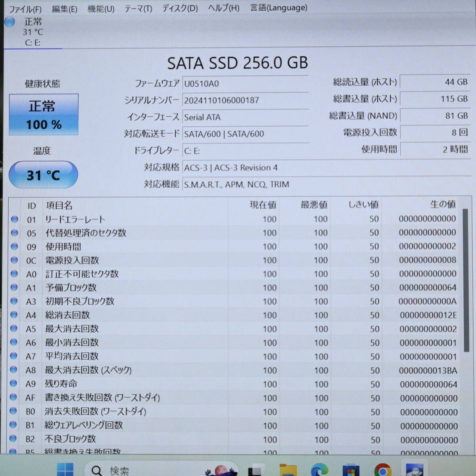Open File Explorer from the taskbar
The width and height of the screenshot is (476, 476).
click(287, 470)
